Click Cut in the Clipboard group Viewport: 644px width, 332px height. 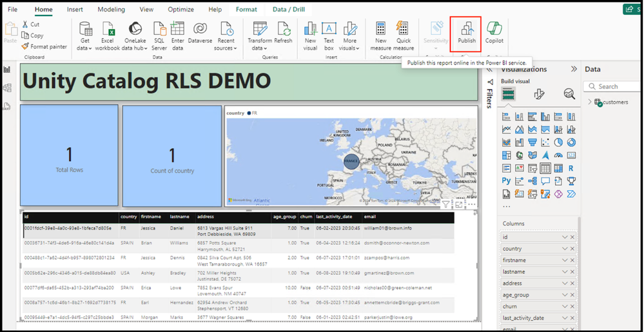pyautogui.click(x=31, y=24)
